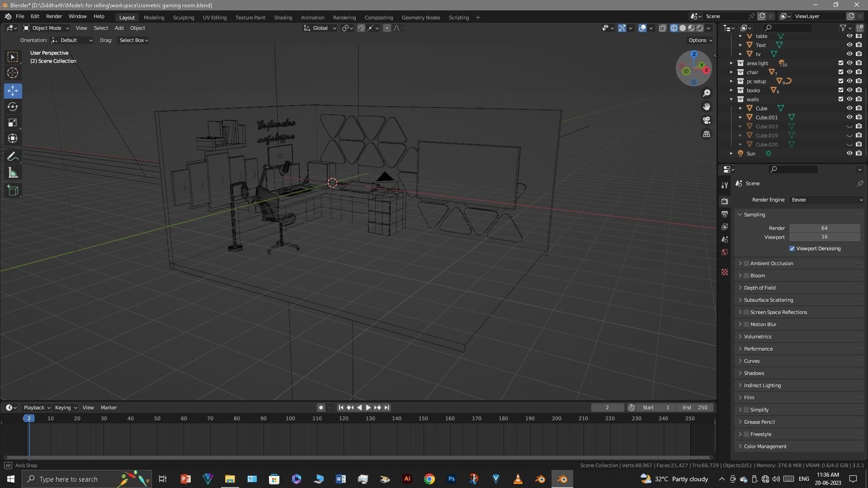Switch to wireframe viewport shading
868x488 pixels.
click(x=674, y=28)
